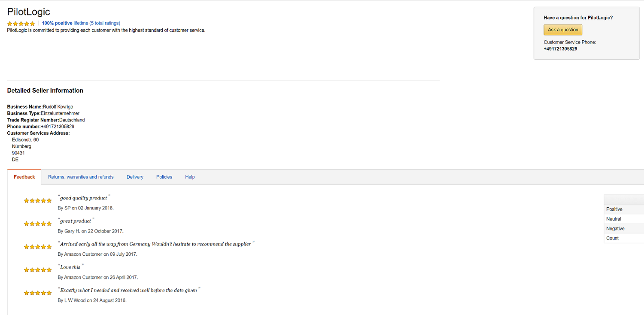644x315 pixels.
Task: Open the 100% positive rating link
Action: point(57,23)
